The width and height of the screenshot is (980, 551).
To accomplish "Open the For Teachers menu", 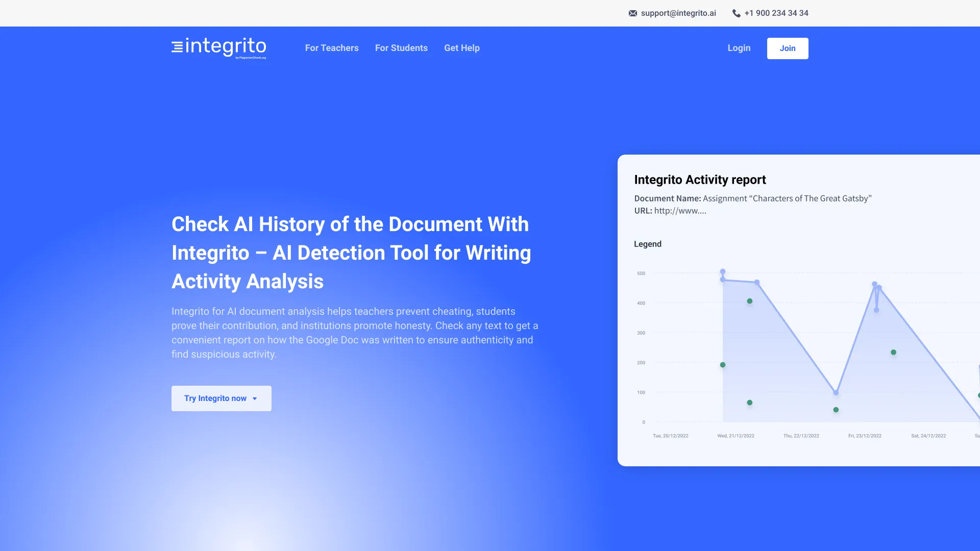I will (332, 48).
